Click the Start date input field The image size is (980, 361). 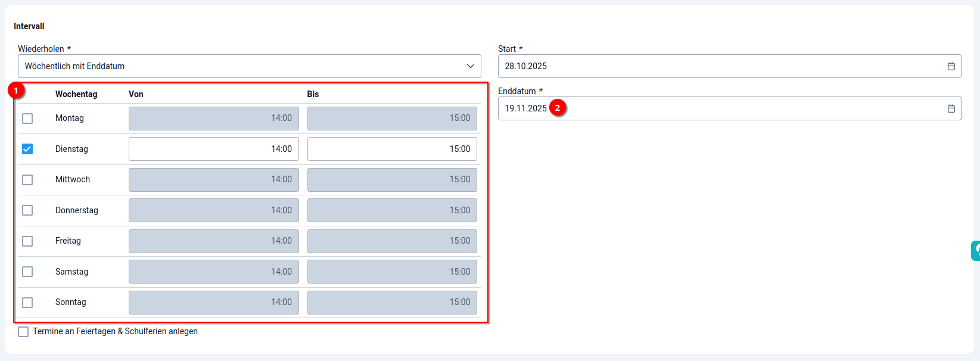(715, 66)
